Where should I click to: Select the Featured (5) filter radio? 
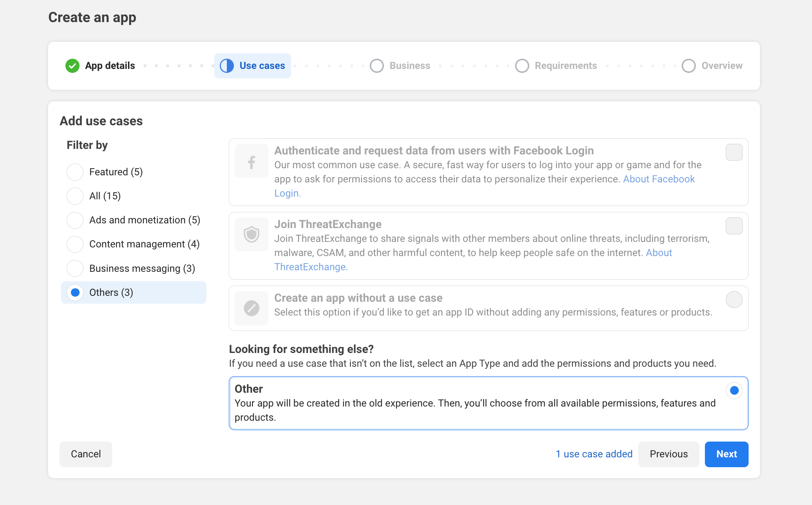pyautogui.click(x=75, y=172)
